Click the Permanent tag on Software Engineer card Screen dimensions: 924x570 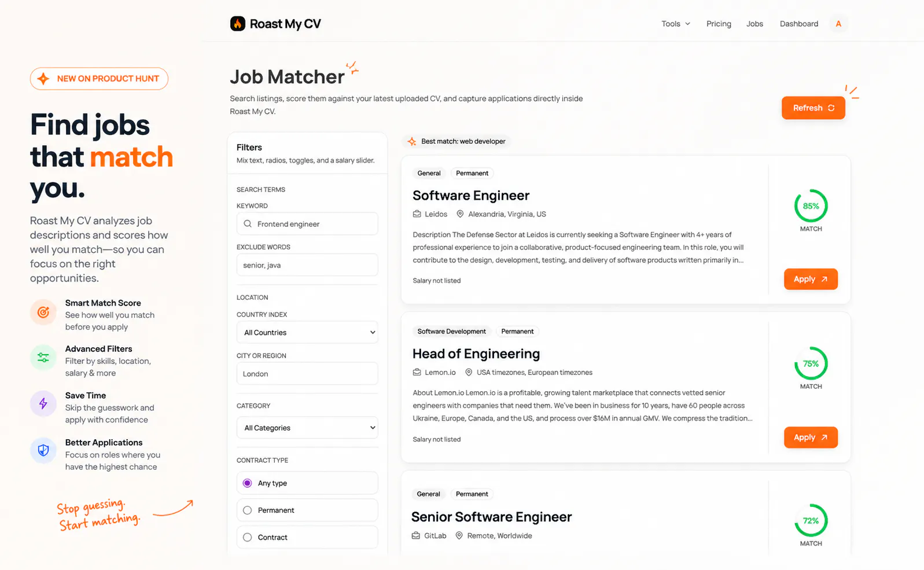(472, 173)
